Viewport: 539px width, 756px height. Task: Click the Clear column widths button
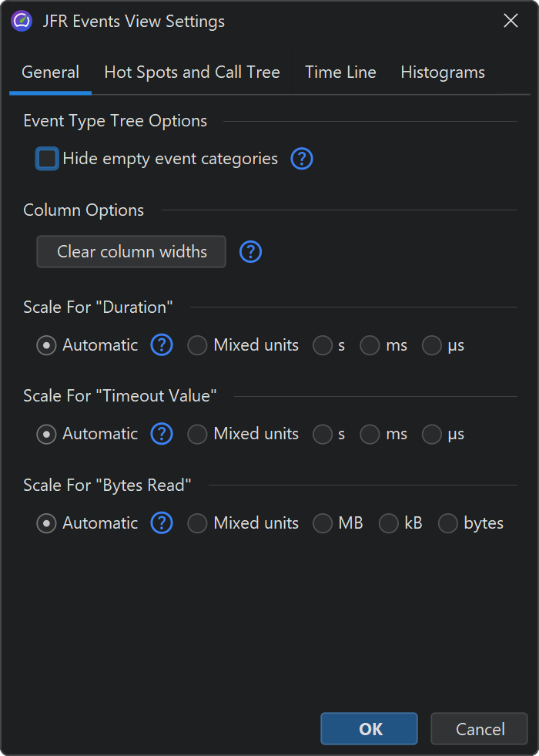coord(132,252)
